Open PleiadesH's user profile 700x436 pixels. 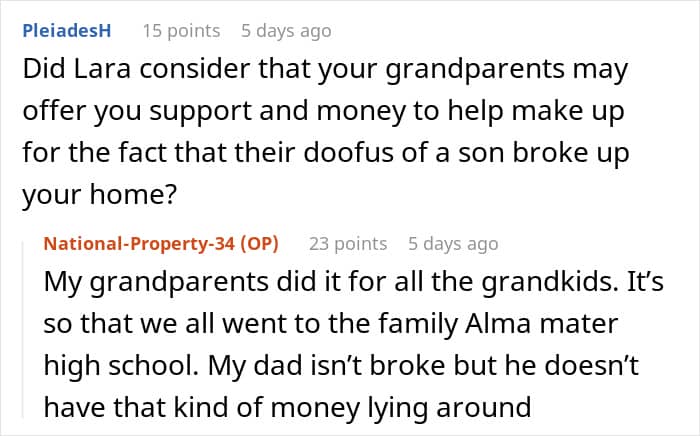point(66,31)
